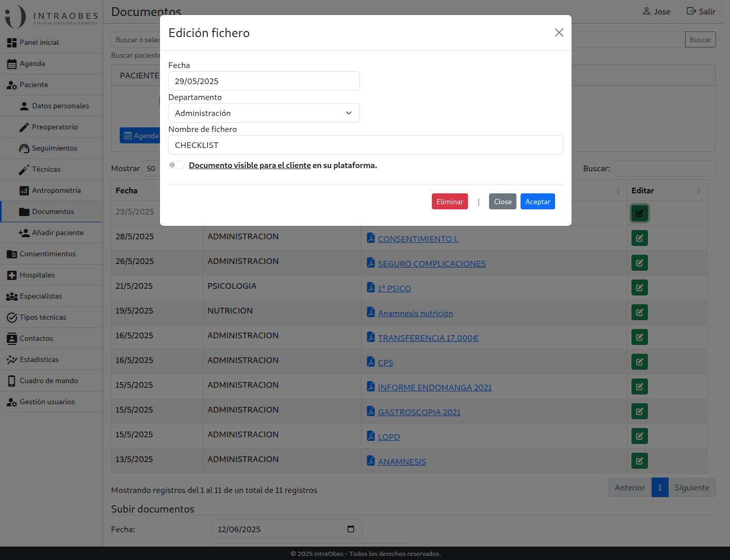Click the blue Agenda button in patient panel
The image size is (730, 560).
[x=140, y=136]
